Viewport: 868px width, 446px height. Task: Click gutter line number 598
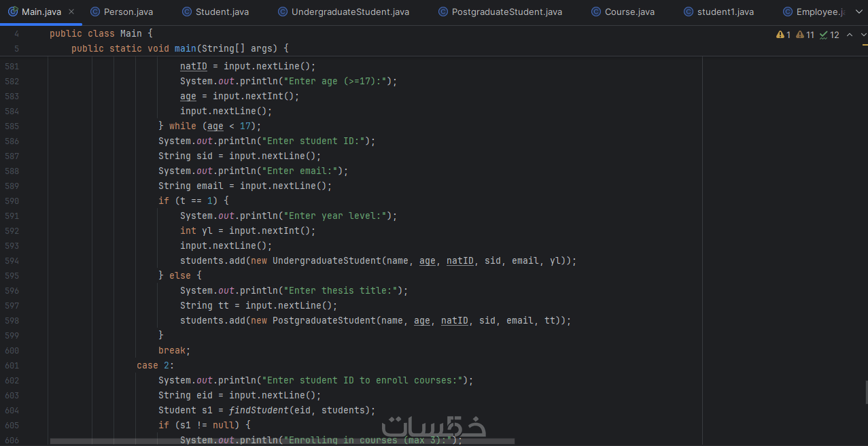tap(12, 320)
